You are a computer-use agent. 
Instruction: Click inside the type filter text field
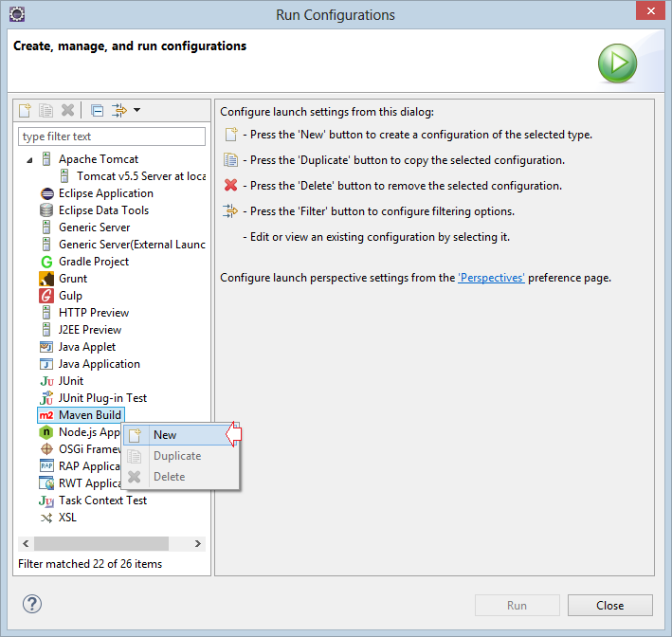[x=112, y=136]
